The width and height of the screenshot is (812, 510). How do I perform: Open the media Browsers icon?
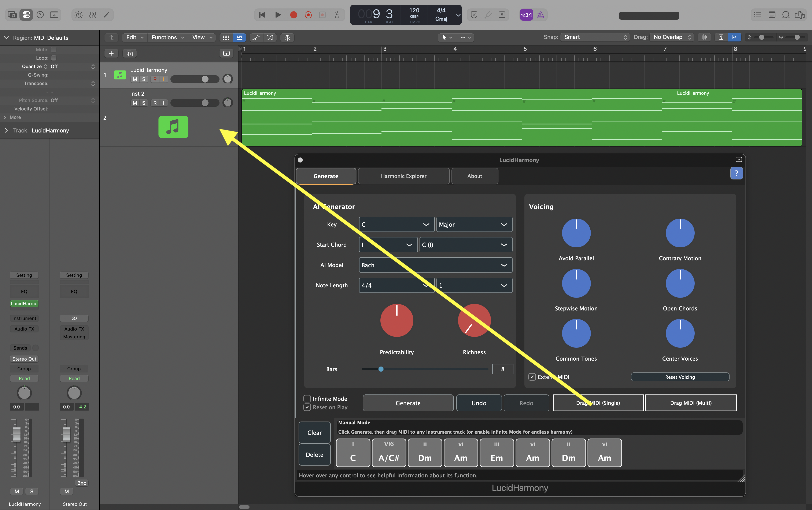pos(800,15)
